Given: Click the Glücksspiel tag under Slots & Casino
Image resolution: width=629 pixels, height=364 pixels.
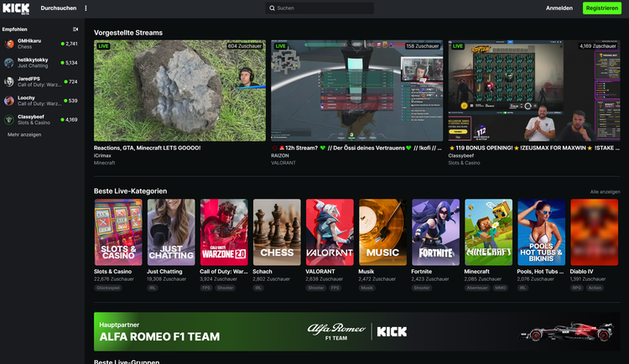Looking at the screenshot, I should pyautogui.click(x=107, y=288).
